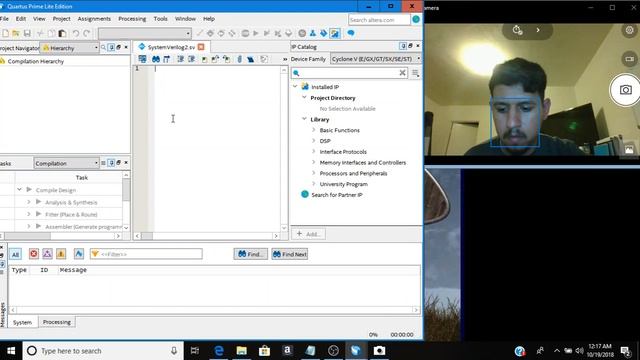This screenshot has height=360, width=640.
Task: Close the SystemVerilog2.sv tab
Action: (x=201, y=47)
